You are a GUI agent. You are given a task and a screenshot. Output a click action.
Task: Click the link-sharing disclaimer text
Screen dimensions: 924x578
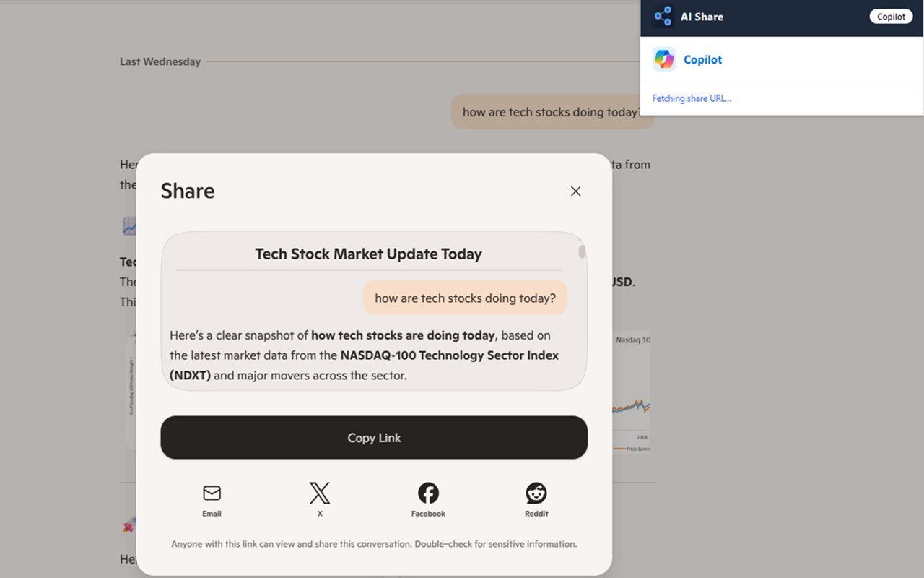click(374, 543)
